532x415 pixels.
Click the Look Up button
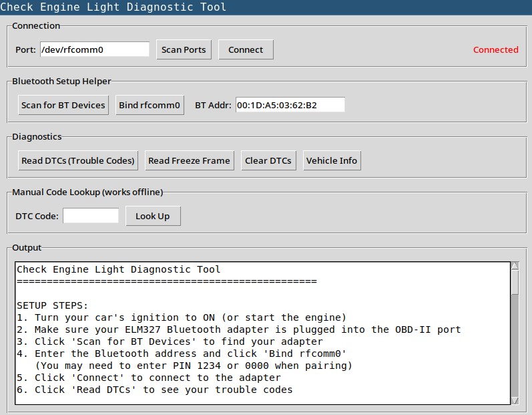tap(153, 216)
